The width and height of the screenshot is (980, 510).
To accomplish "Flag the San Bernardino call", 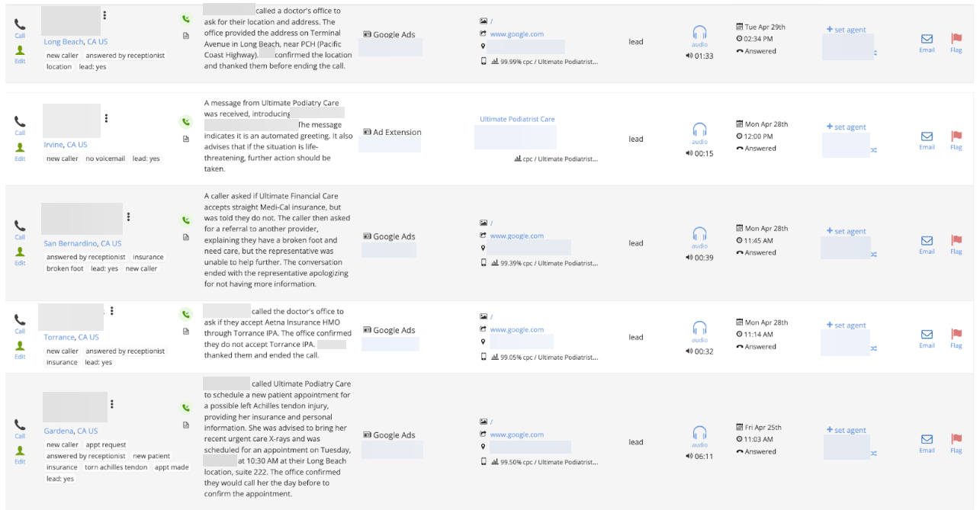I will pyautogui.click(x=956, y=242).
